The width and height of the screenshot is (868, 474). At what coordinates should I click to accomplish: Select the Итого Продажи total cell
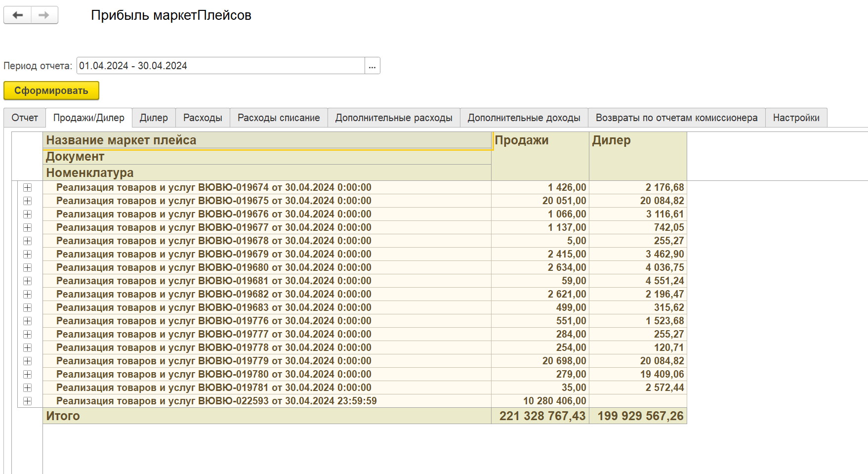[542, 416]
